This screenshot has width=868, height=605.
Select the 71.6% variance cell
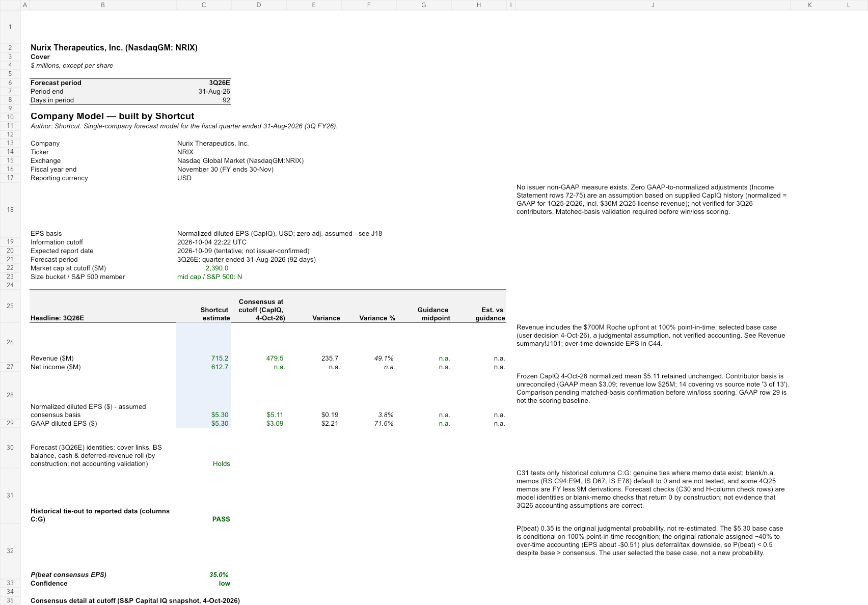(x=384, y=423)
